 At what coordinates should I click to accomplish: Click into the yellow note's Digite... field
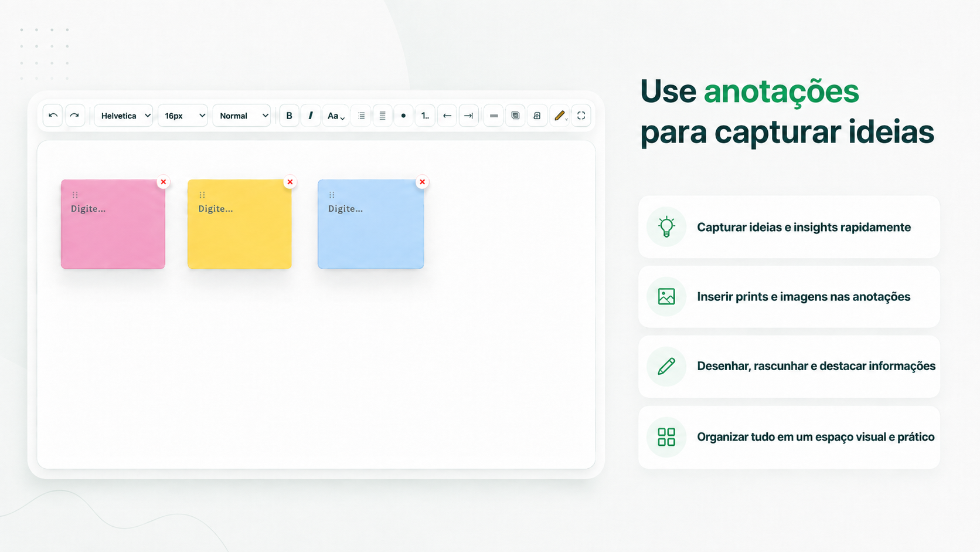click(216, 208)
